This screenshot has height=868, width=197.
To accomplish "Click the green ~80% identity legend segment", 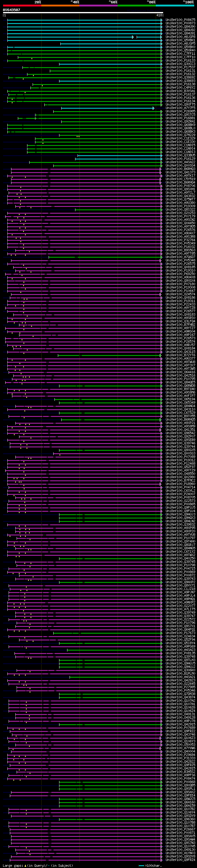I will click(137, 6).
